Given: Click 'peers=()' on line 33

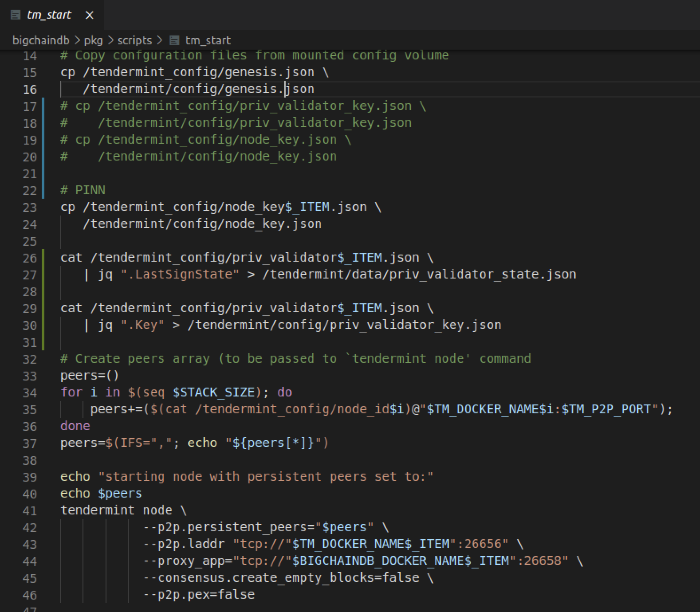Looking at the screenshot, I should tap(90, 376).
